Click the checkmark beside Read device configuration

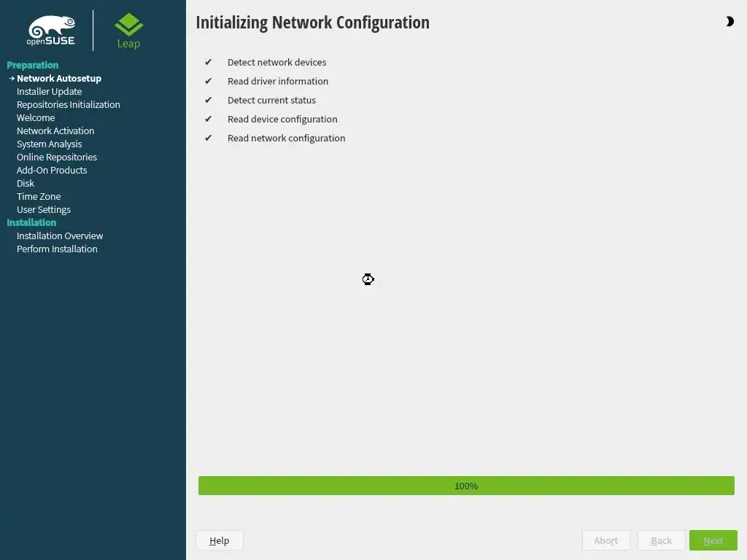point(208,119)
